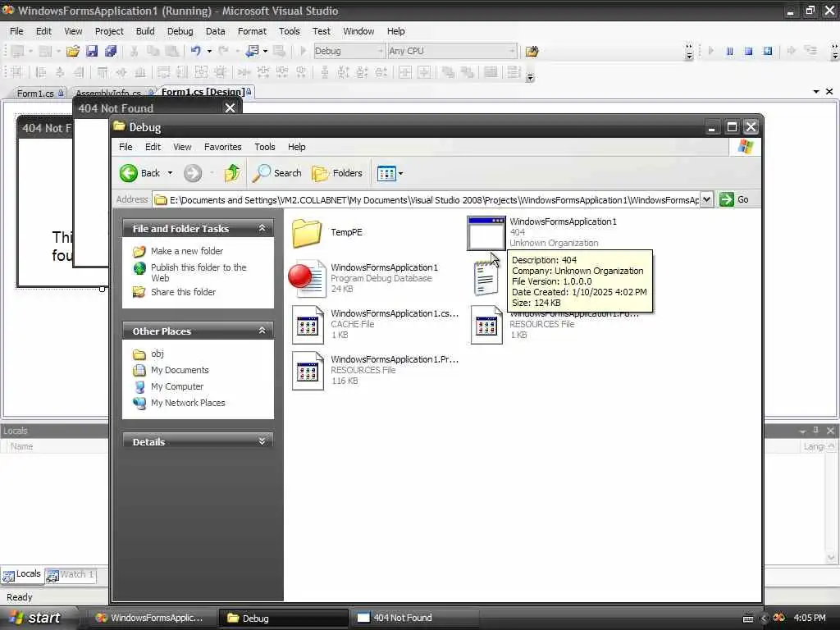Select the 1 KB RESOURCES file icon
Viewport: 840px width, 630px height.
coord(486,325)
